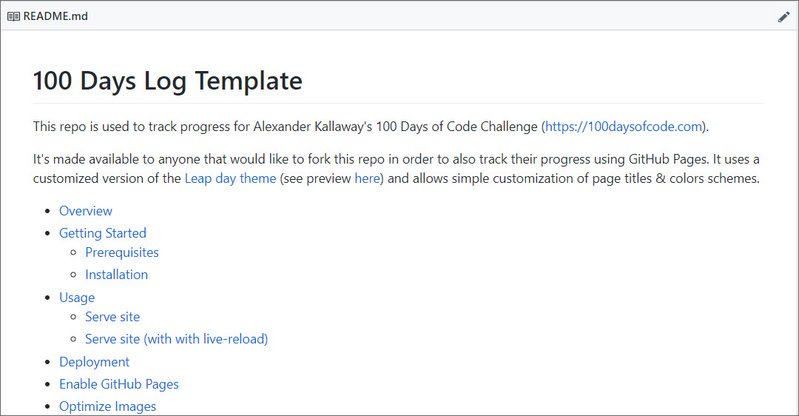Open Serve site (with with live-reload) link
The width and height of the screenshot is (799, 416).
point(176,339)
